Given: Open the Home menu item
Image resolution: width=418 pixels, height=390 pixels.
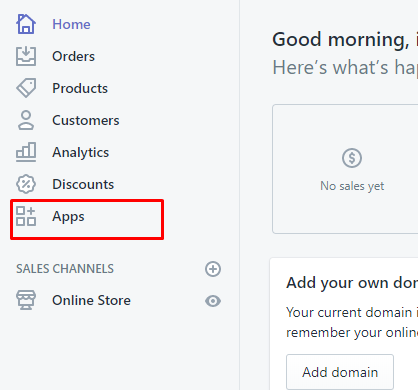Looking at the screenshot, I should (71, 24).
